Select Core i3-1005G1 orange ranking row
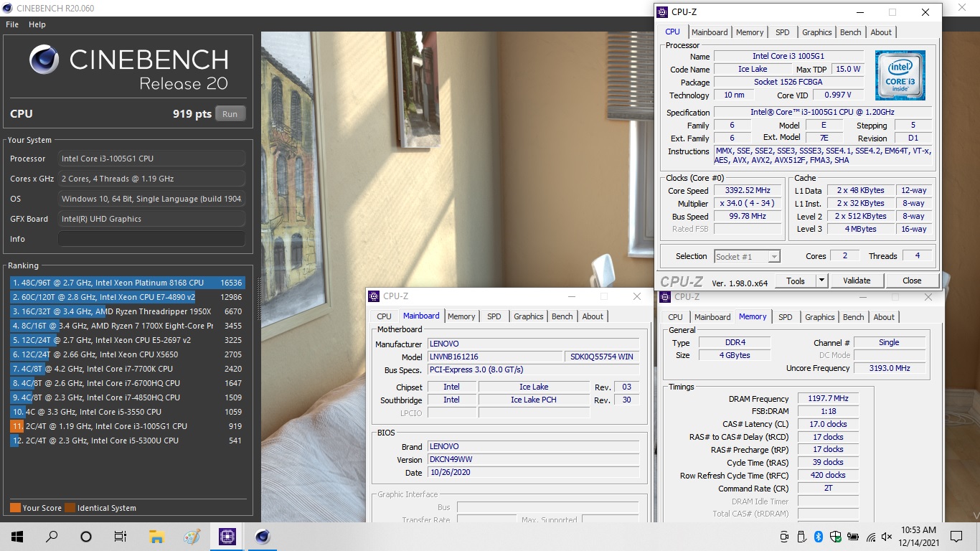980x551 pixels. 128,426
